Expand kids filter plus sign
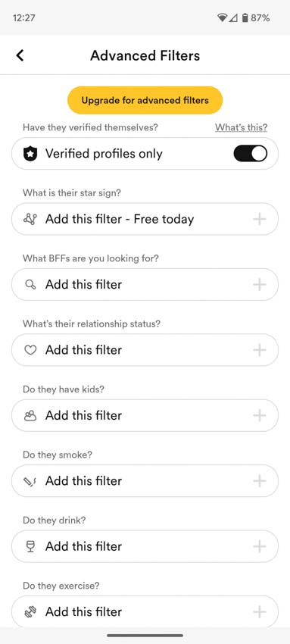 [259, 415]
